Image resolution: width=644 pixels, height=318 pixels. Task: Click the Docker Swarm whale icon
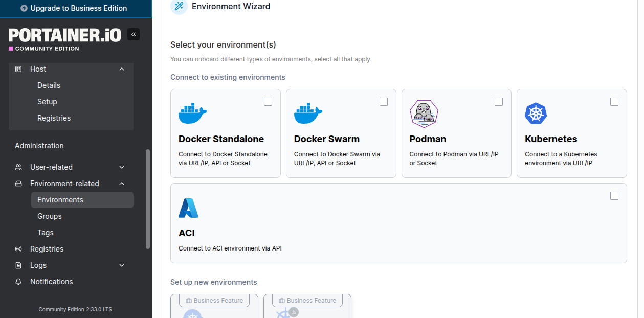(x=308, y=113)
